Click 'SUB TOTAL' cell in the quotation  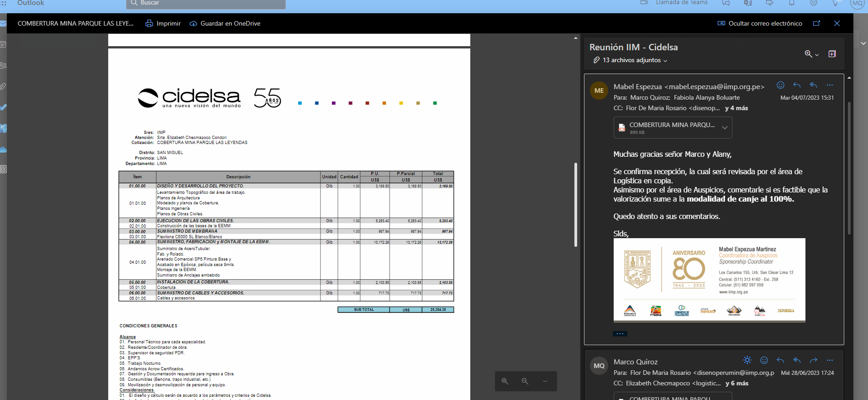[363, 309]
